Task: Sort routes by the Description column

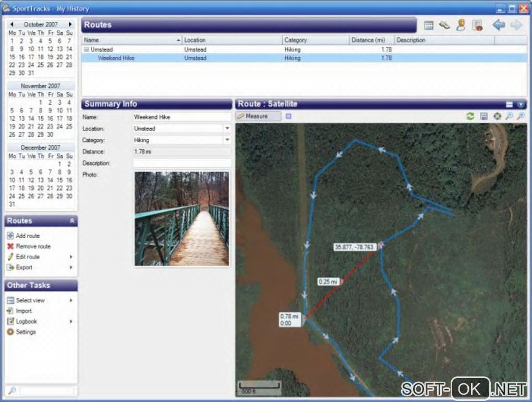Action: tap(444, 40)
